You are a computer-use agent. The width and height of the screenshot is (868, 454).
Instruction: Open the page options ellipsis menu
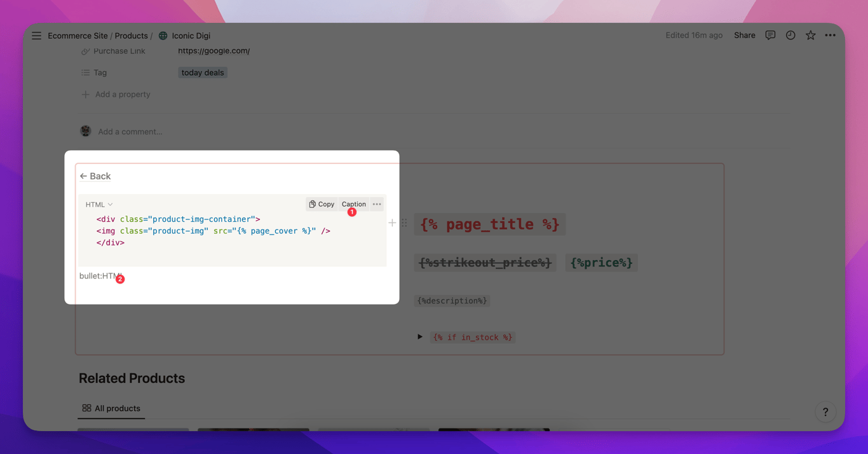point(830,36)
